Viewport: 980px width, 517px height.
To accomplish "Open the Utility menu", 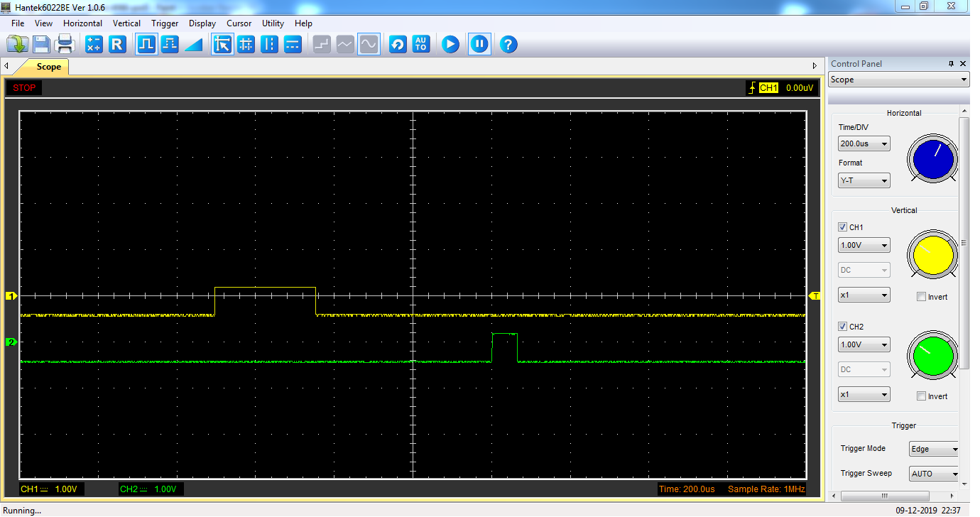I will pos(273,23).
